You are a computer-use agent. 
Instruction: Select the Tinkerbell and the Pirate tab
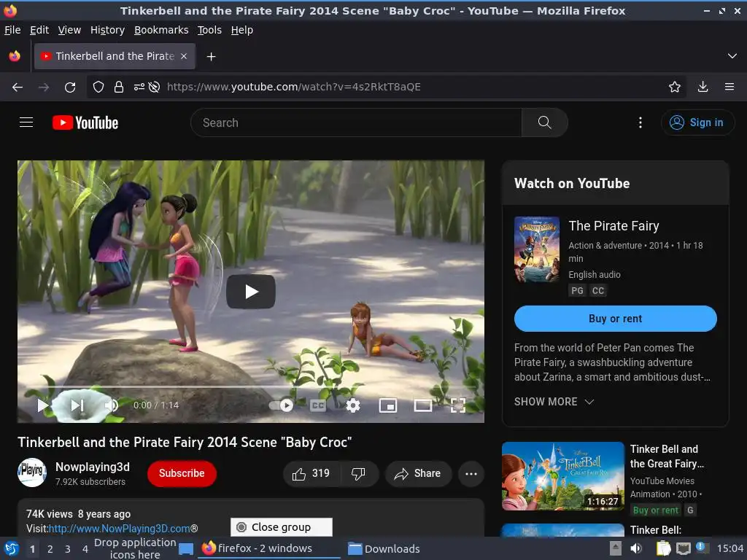pyautogui.click(x=115, y=56)
